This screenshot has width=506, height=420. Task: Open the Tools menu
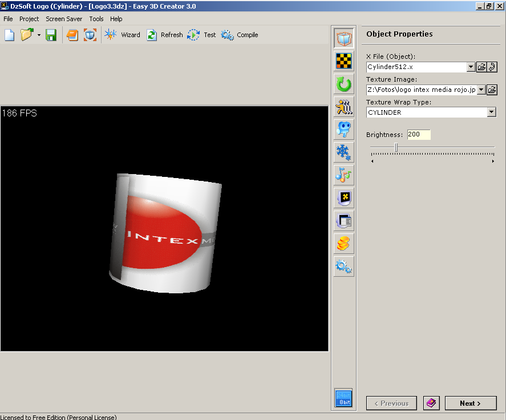click(96, 19)
